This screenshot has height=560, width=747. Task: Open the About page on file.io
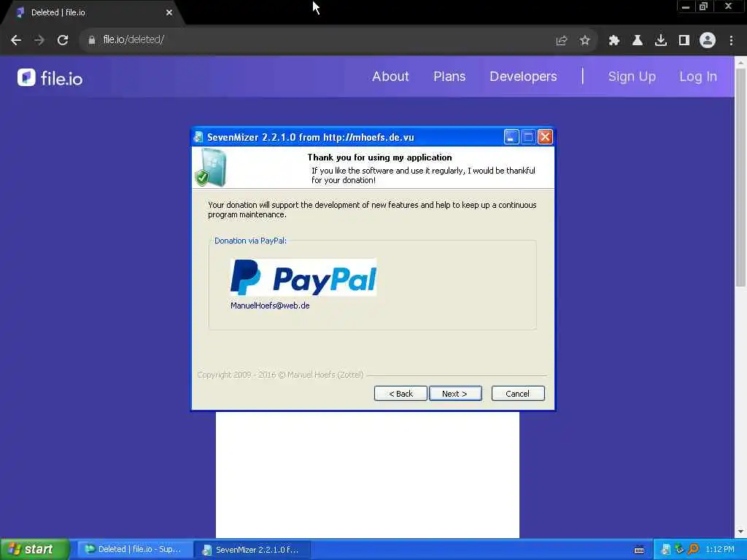point(390,76)
